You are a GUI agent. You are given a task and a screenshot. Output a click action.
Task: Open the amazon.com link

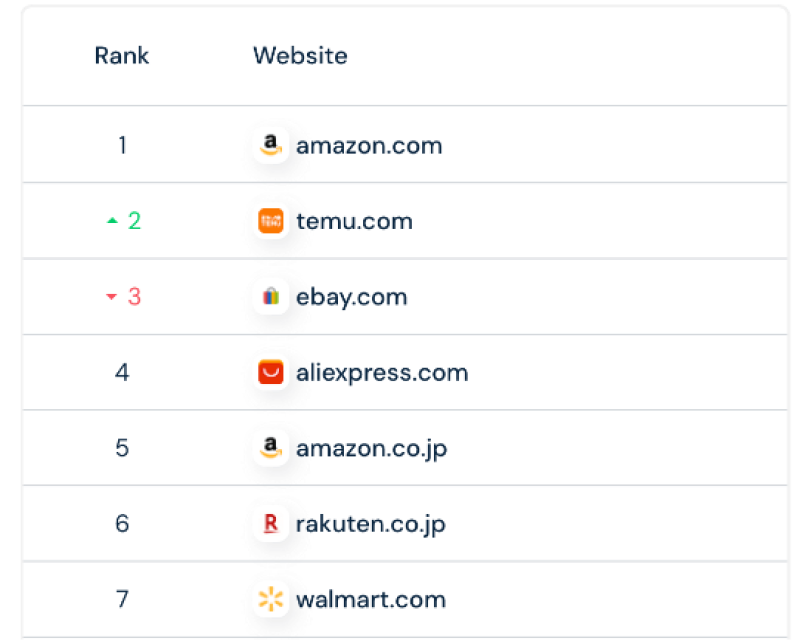(369, 146)
